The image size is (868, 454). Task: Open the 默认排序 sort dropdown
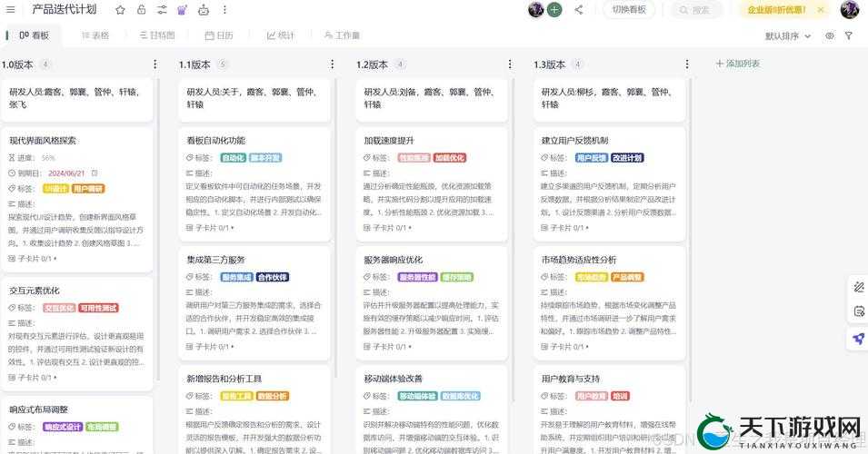pos(788,36)
